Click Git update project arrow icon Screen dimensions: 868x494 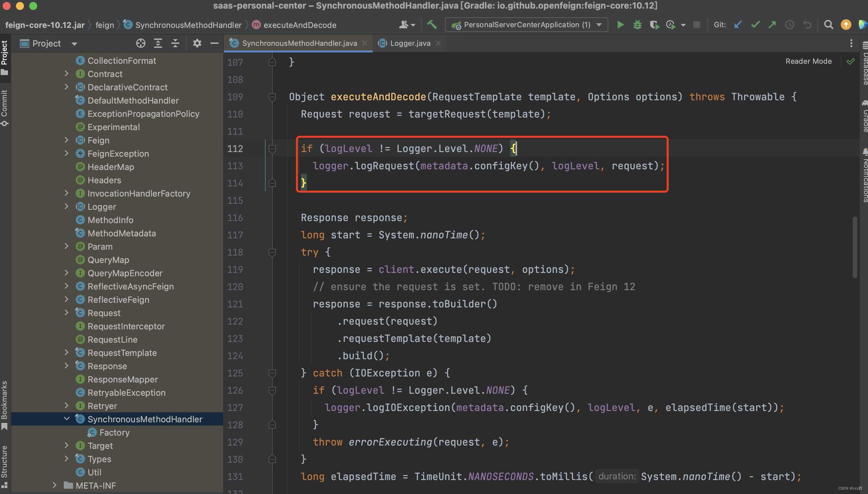738,25
